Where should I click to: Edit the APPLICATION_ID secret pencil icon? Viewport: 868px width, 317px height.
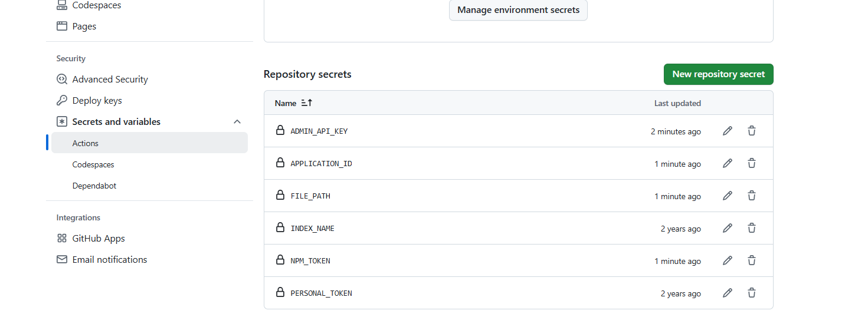click(x=728, y=163)
